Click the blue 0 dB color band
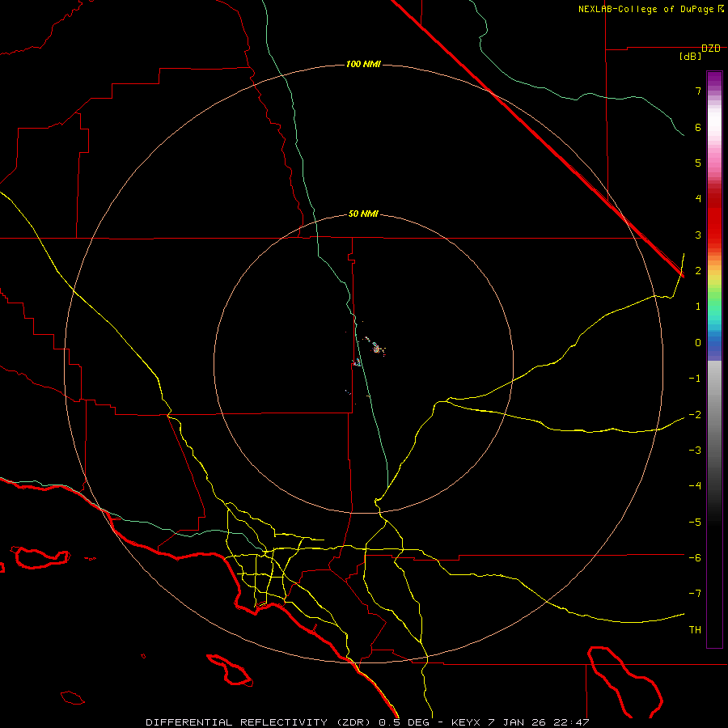Image resolution: width=728 pixels, height=728 pixels. 714,343
